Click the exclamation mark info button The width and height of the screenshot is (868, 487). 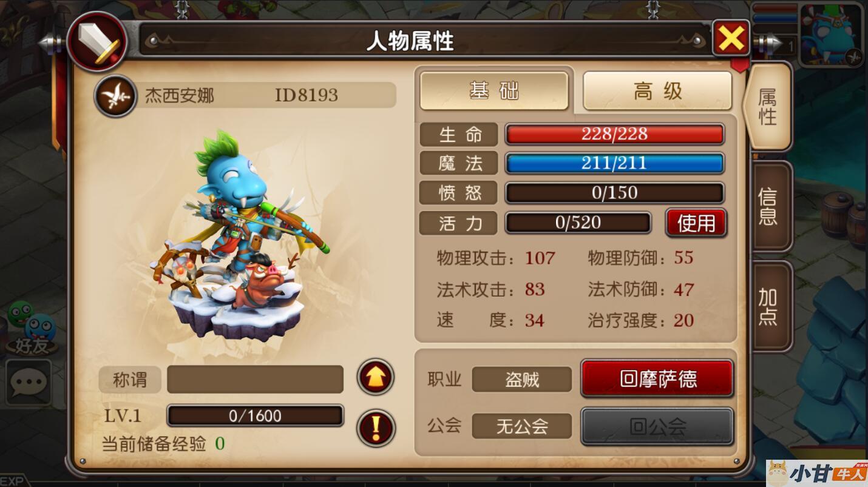point(376,428)
